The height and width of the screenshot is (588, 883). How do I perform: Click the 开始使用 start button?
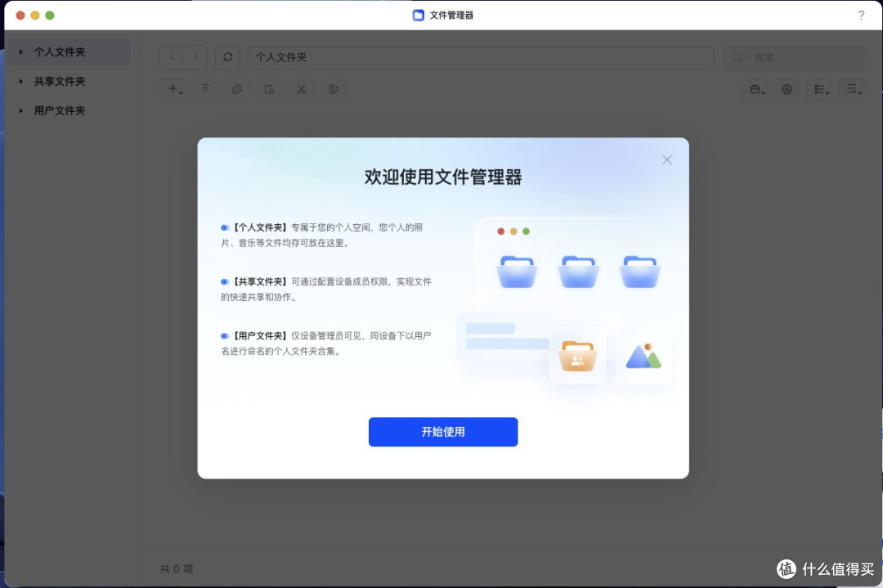[442, 432]
